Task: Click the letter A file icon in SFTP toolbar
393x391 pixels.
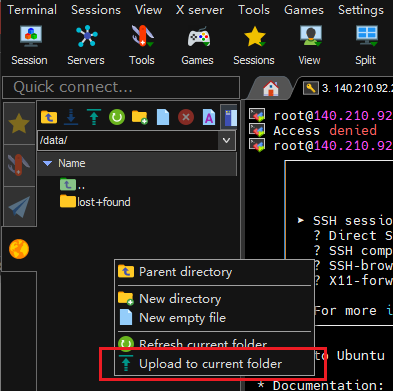Action: pyautogui.click(x=209, y=117)
